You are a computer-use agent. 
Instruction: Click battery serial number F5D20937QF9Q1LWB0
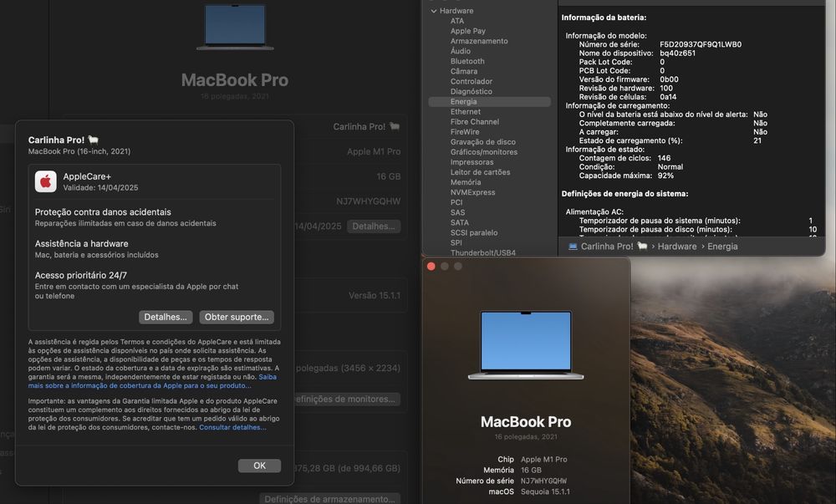pos(701,45)
